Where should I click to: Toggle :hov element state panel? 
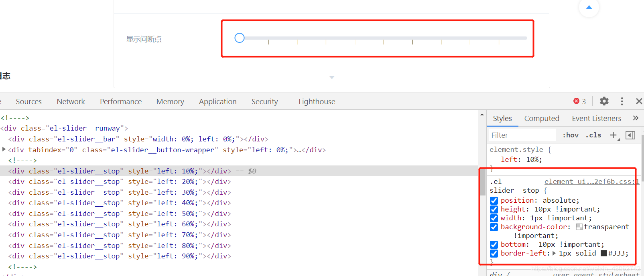coord(571,135)
